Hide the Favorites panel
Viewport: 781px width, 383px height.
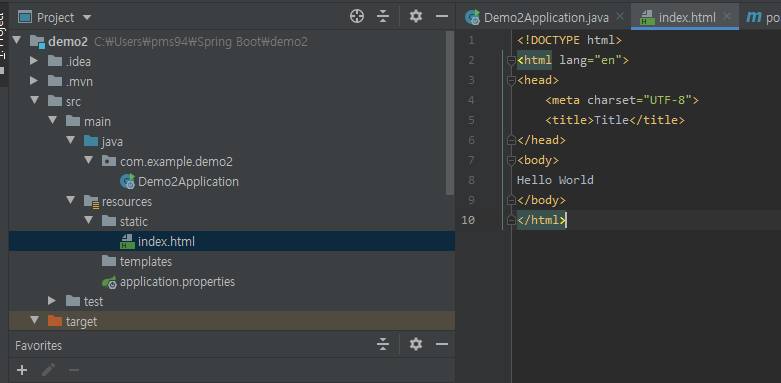442,344
